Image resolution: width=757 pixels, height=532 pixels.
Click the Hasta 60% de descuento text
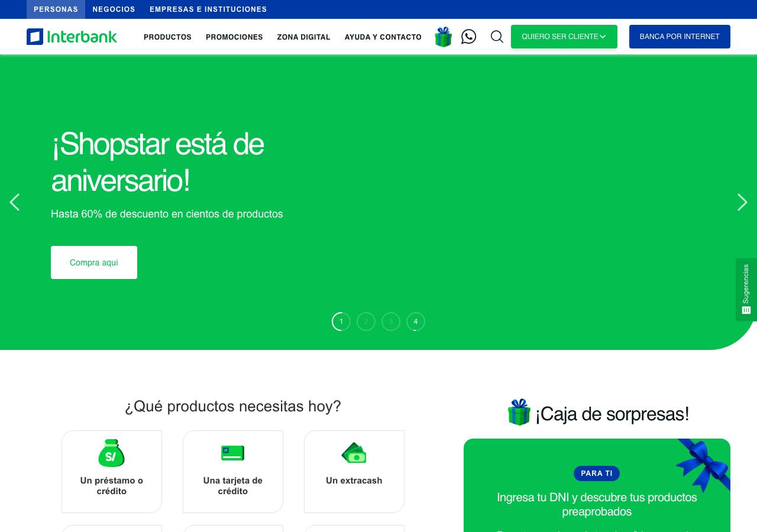click(x=167, y=214)
